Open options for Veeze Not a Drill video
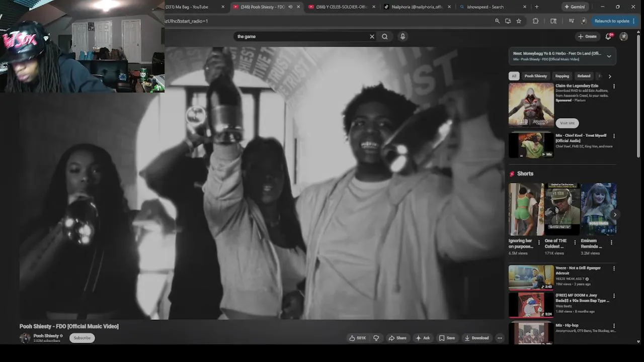This screenshot has height=362, width=644. coord(614,268)
